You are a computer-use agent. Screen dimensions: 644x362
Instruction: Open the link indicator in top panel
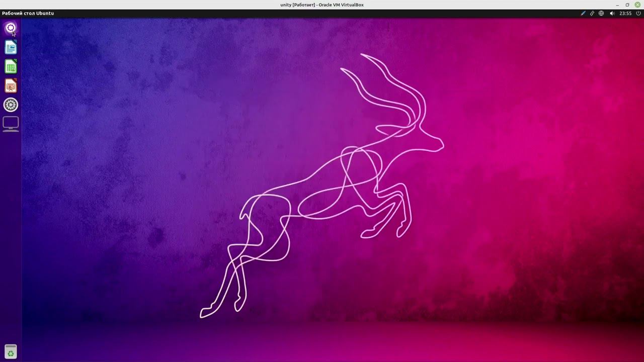[x=592, y=14]
